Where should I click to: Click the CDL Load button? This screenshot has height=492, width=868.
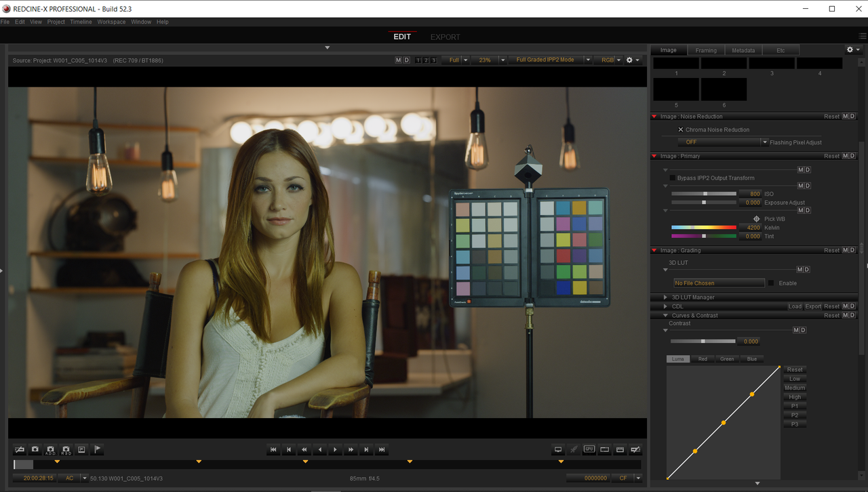point(795,306)
